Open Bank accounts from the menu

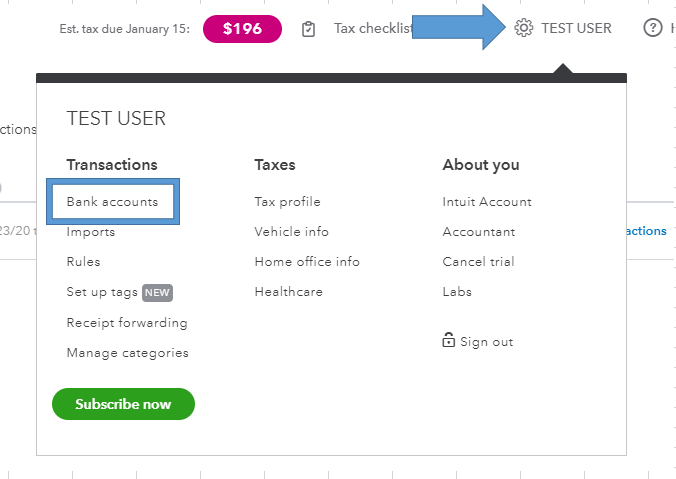click(112, 202)
